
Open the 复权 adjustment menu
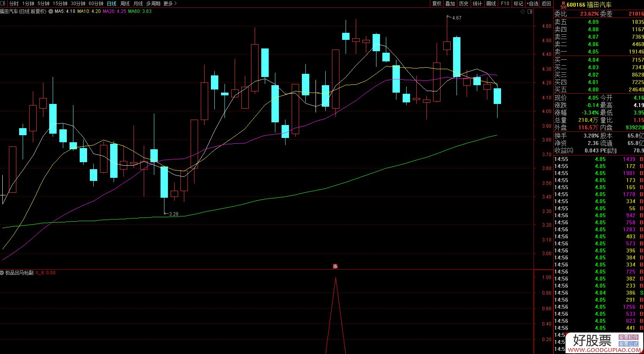coord(437,4)
